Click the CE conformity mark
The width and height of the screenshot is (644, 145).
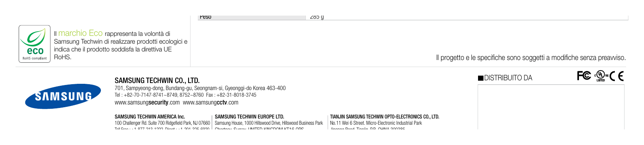pyautogui.click(x=617, y=76)
